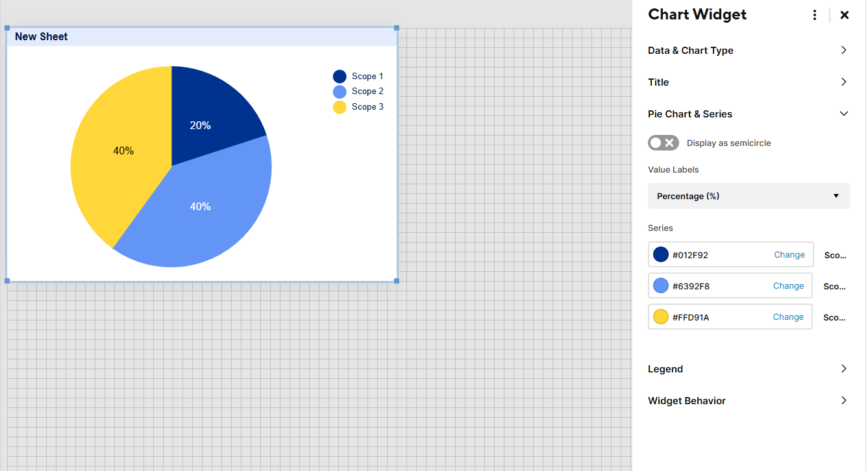Click the #6392F8 light blue series swatch
This screenshot has height=471, width=868.
(x=661, y=285)
